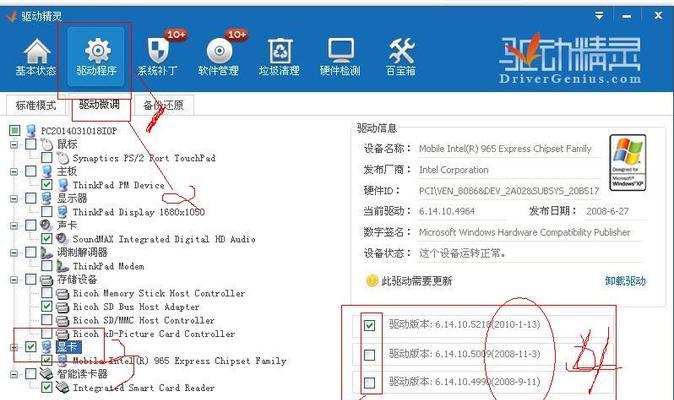The width and height of the screenshot is (674, 400).
Task: Collapse the 声卡 tree node
Action: click(14, 225)
